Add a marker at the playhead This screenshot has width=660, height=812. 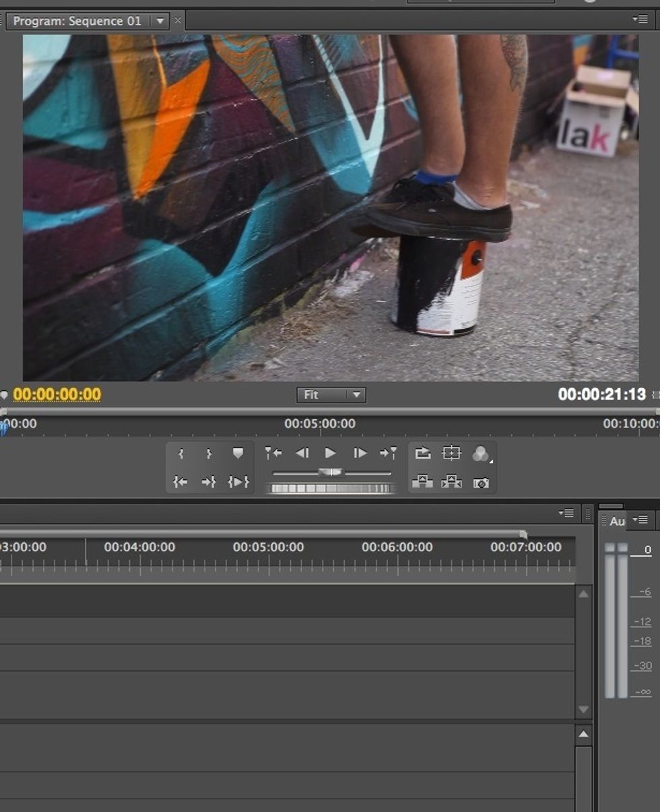click(237, 453)
